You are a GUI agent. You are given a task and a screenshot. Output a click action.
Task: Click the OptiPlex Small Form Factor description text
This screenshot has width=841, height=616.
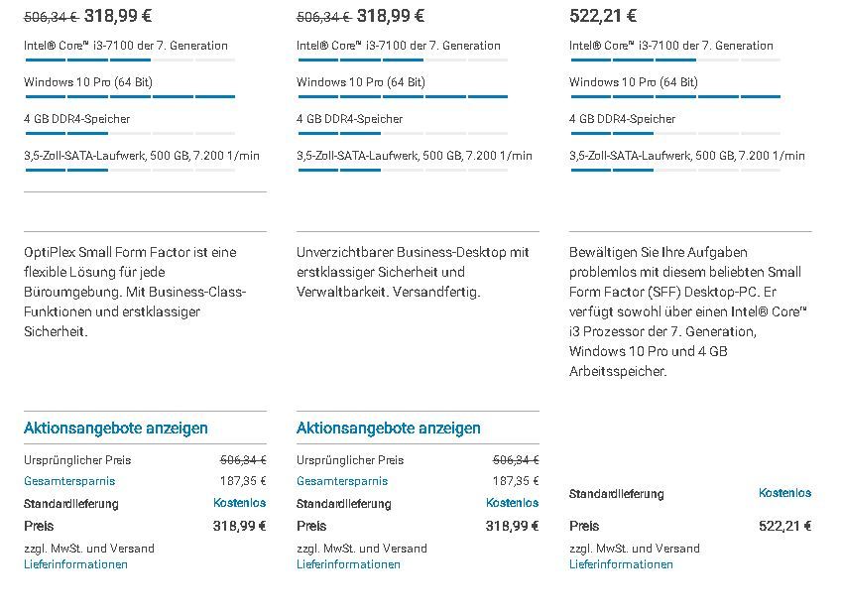[x=136, y=292]
